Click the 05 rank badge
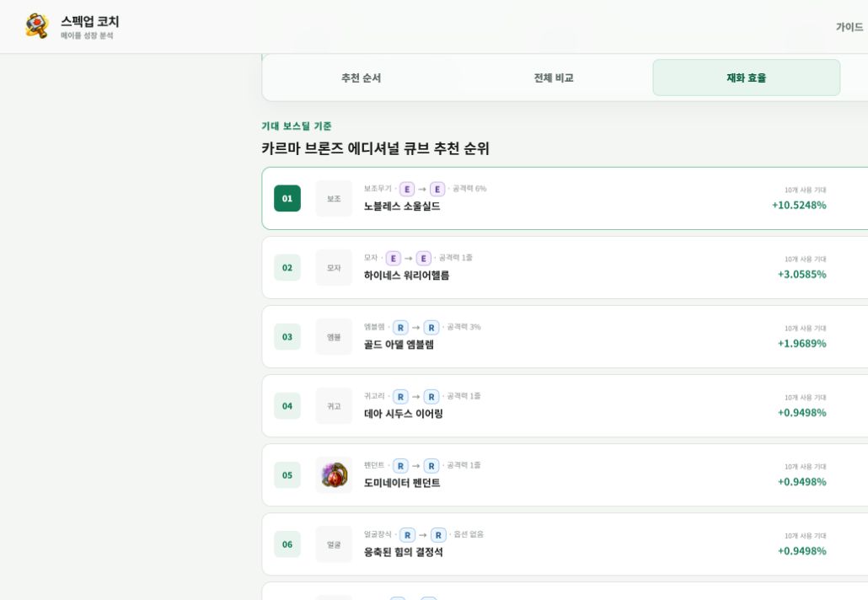Viewport: 868px width, 600px height. click(x=287, y=475)
